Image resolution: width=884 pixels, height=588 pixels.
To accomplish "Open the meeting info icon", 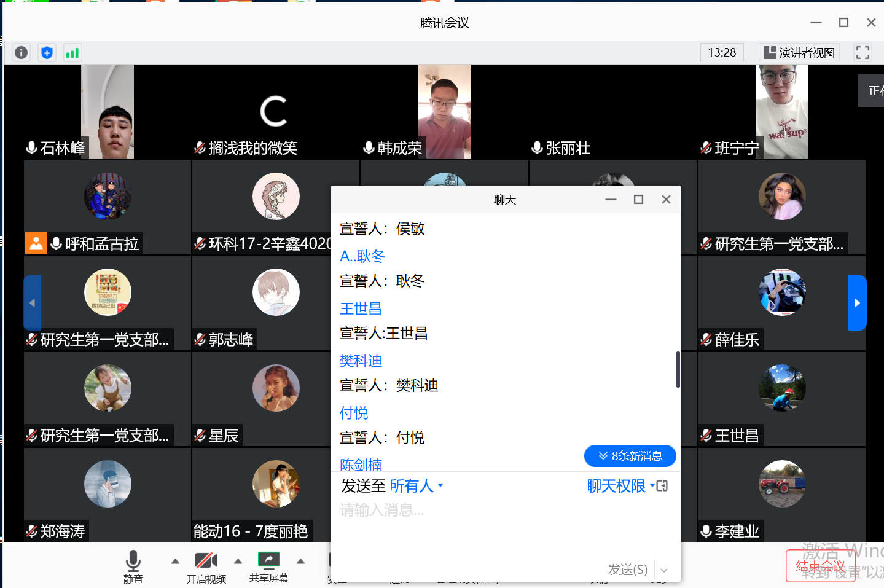I will tap(21, 53).
